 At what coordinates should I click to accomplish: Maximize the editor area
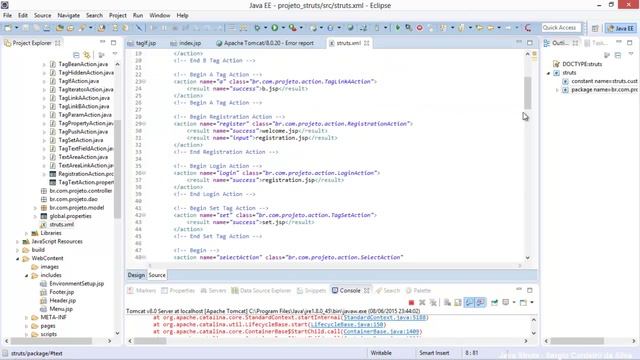pos(530,42)
